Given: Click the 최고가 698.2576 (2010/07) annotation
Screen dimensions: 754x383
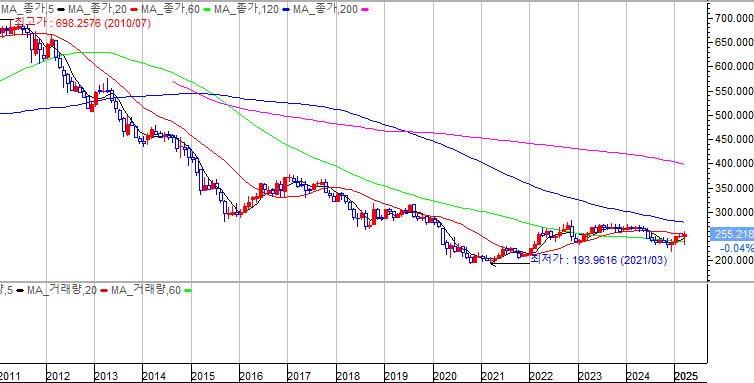Looking at the screenshot, I should tap(83, 23).
